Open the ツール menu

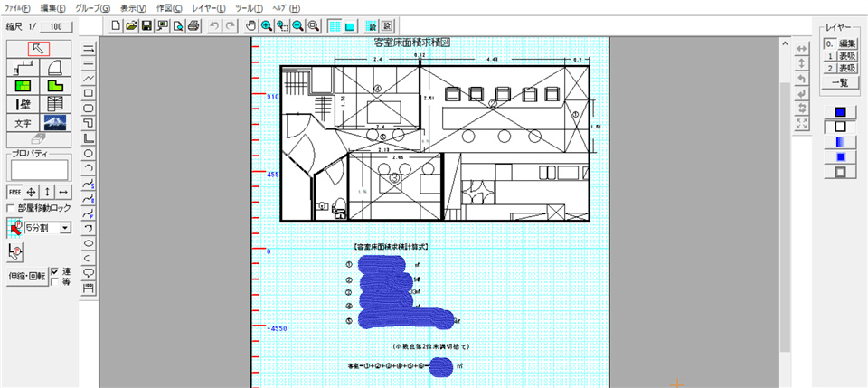coord(250,7)
